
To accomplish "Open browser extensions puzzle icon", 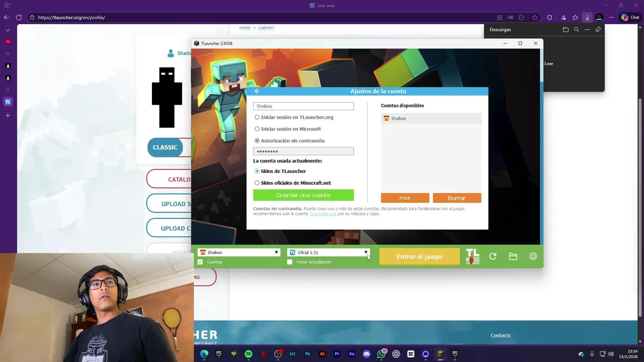I will click(549, 18).
